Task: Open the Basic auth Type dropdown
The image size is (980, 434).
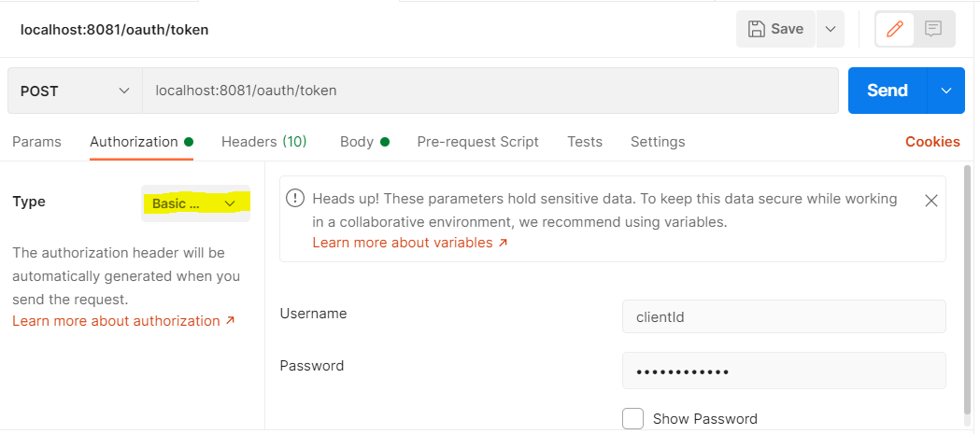Action: coord(195,203)
